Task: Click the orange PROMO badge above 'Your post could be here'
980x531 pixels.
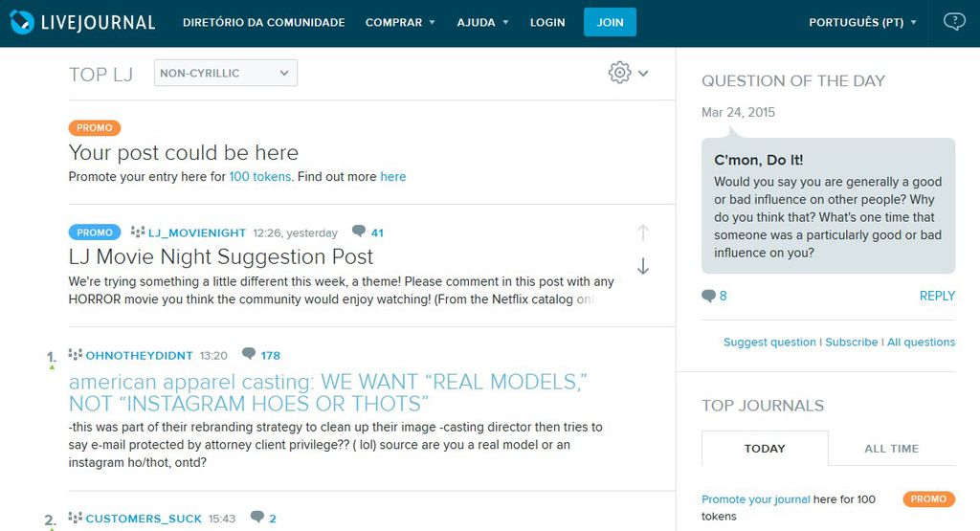Action: [x=95, y=128]
